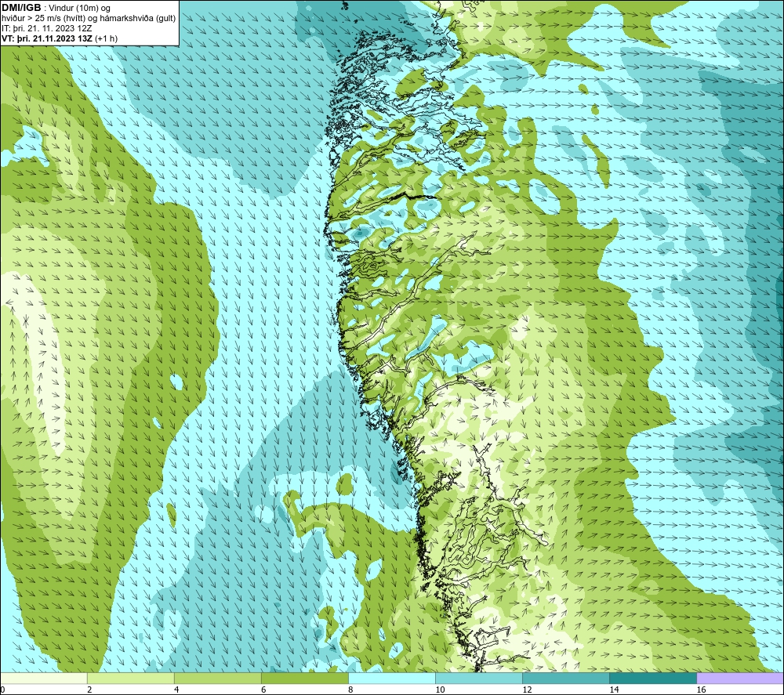Click the 0–2 m/s palest legend swatch
This screenshot has width=784, height=695.
pyautogui.click(x=43, y=679)
